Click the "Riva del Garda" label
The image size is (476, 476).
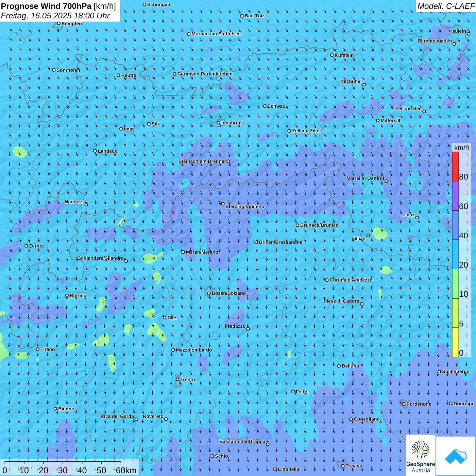pyautogui.click(x=117, y=416)
